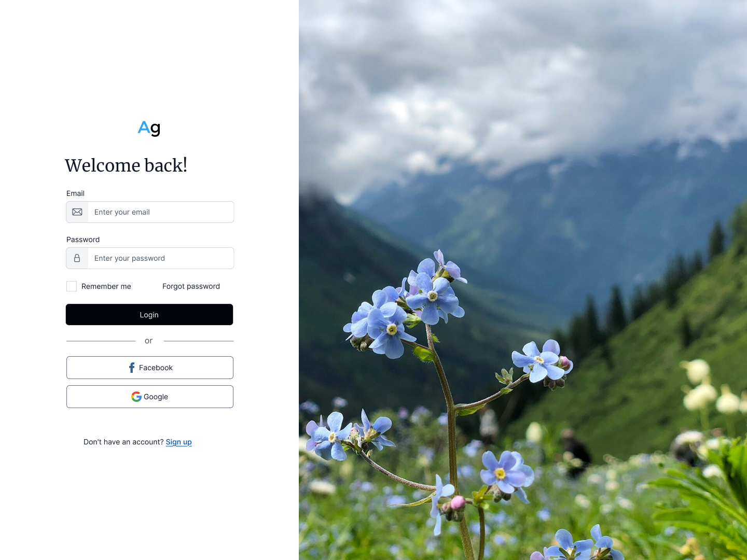Viewport: 747px width, 560px height.
Task: Open the Forgot password link
Action: click(191, 286)
